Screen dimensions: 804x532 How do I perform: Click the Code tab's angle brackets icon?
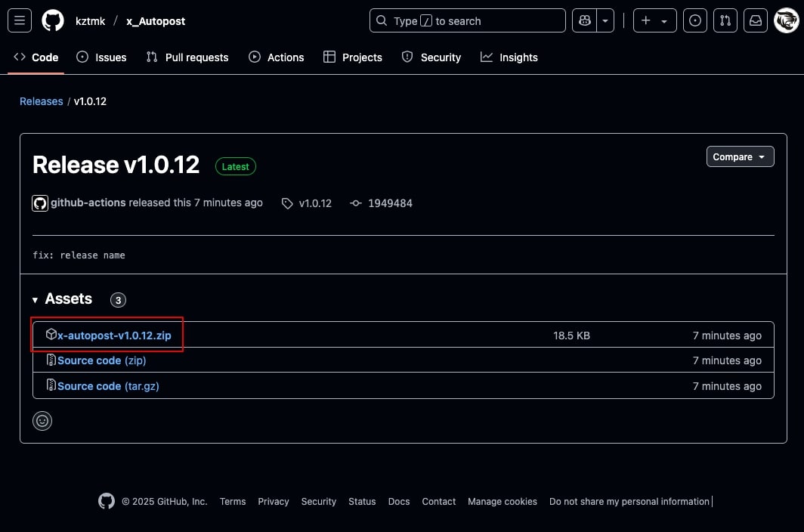(x=20, y=57)
